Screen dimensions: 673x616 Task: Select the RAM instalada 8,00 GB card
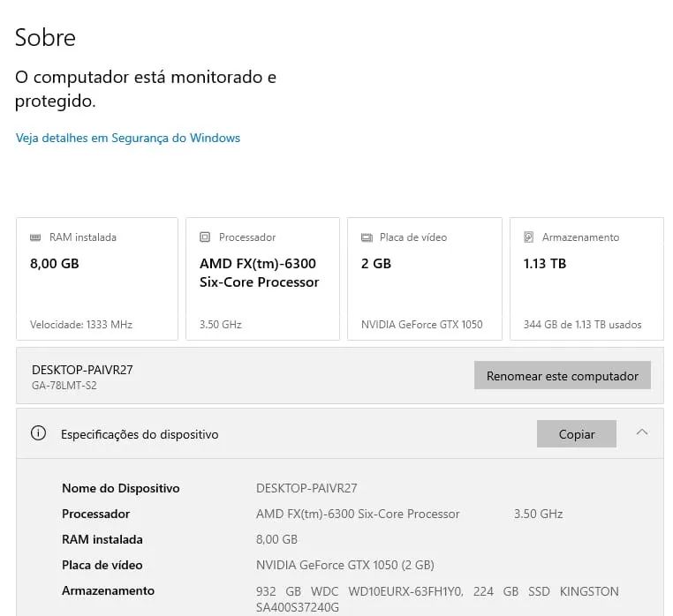point(97,279)
